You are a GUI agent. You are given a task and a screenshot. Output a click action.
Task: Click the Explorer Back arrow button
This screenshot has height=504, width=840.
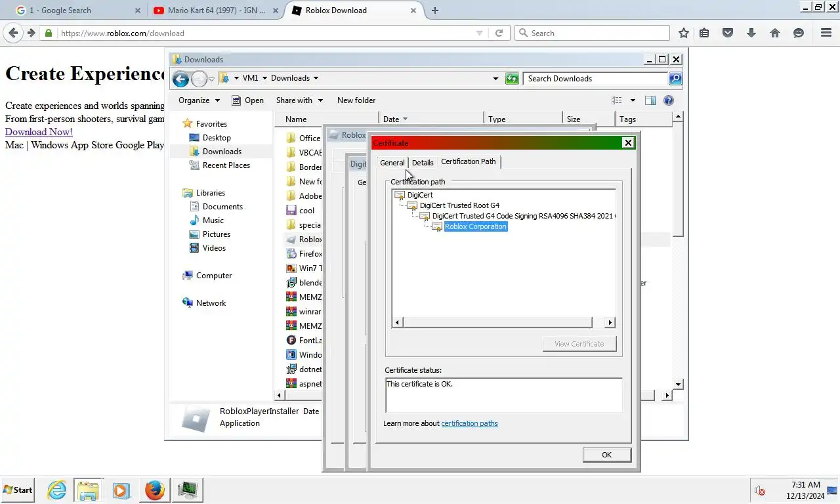point(180,79)
